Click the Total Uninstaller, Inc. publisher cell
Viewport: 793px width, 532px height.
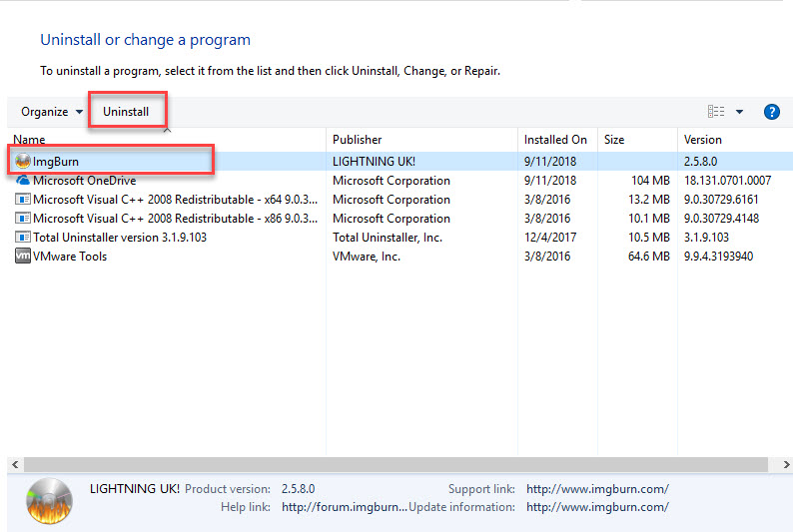[x=388, y=238]
